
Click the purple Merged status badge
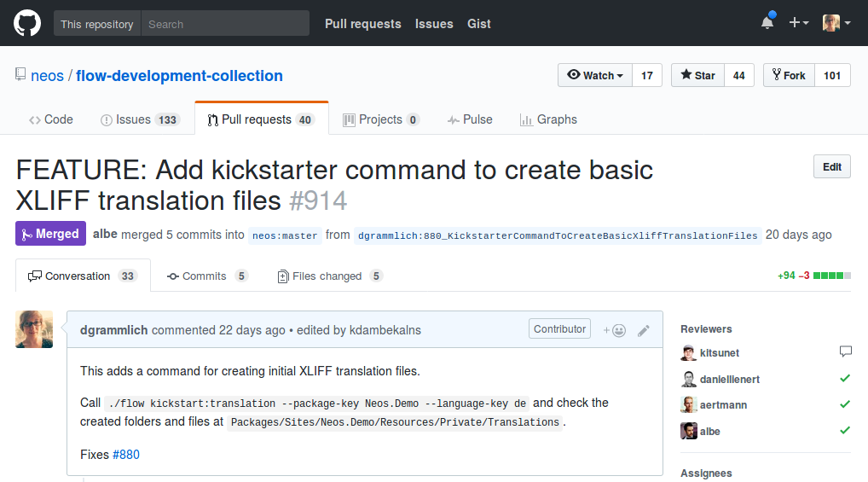coord(50,234)
